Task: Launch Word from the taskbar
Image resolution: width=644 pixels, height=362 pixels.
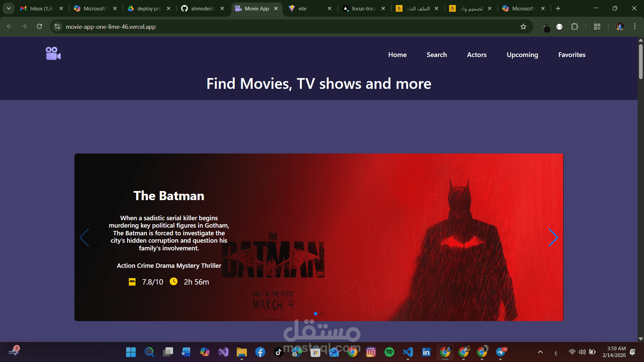Action: 186,352
